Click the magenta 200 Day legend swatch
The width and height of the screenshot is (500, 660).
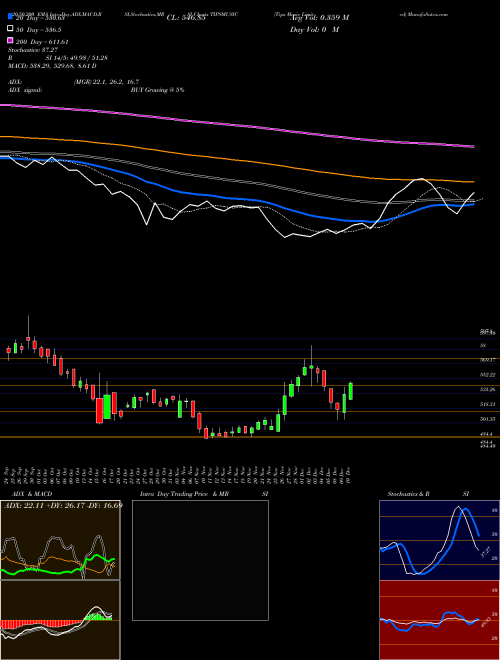point(10,41)
